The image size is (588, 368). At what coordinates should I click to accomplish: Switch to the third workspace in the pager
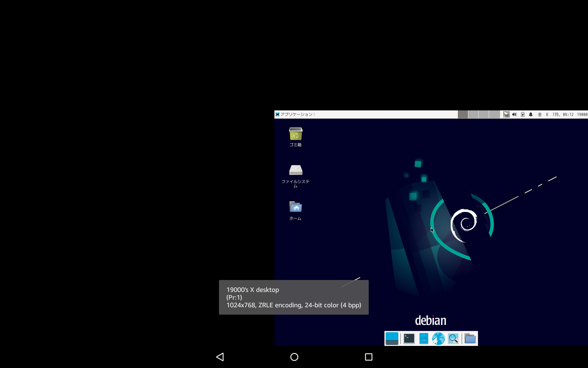click(x=484, y=114)
